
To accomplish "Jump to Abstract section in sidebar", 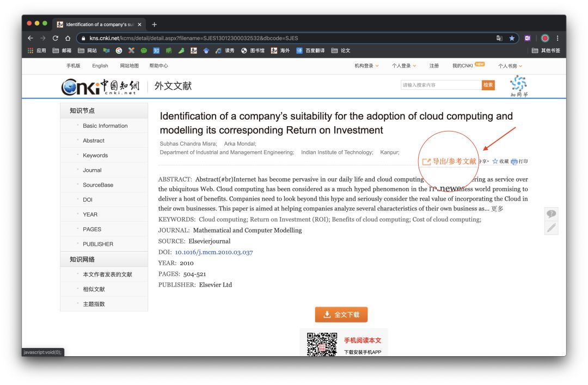I will click(94, 140).
